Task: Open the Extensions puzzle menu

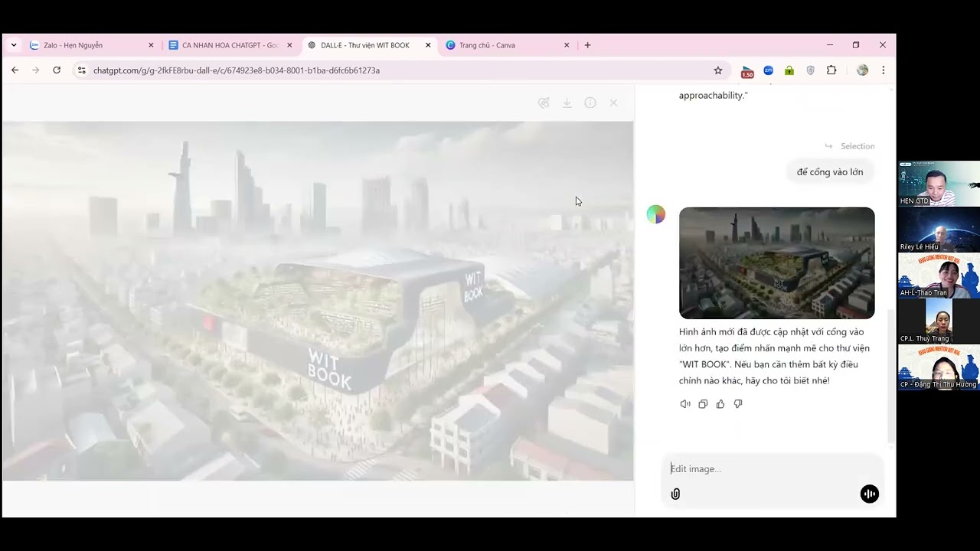Action: 831,70
